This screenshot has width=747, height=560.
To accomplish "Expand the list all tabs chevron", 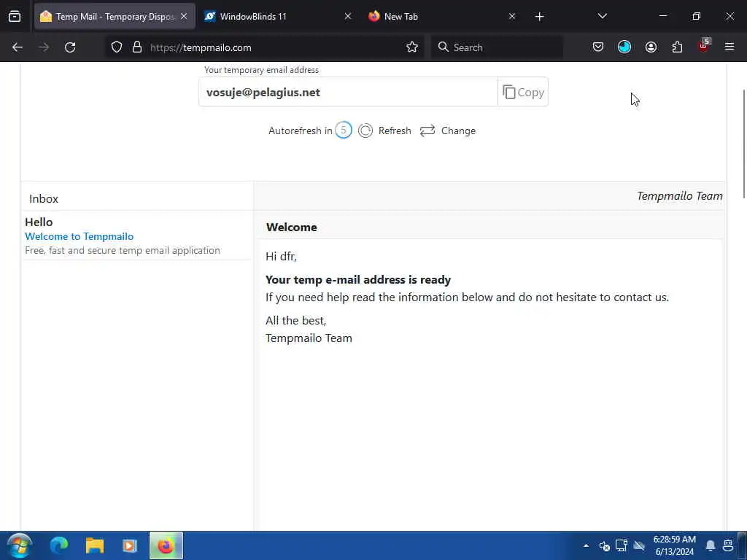I will [x=602, y=17].
